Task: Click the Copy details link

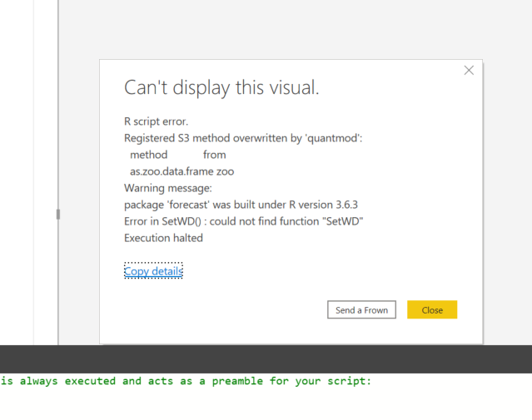Action: tap(153, 271)
